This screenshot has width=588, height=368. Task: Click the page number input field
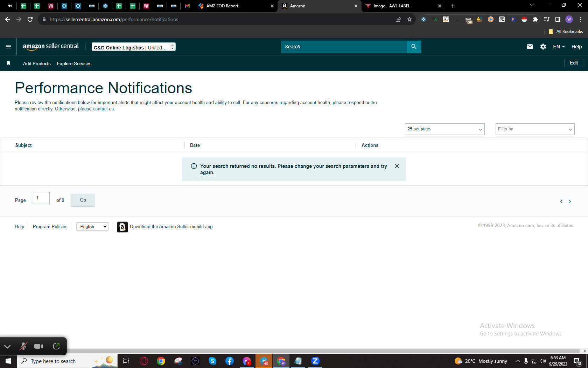click(x=41, y=198)
